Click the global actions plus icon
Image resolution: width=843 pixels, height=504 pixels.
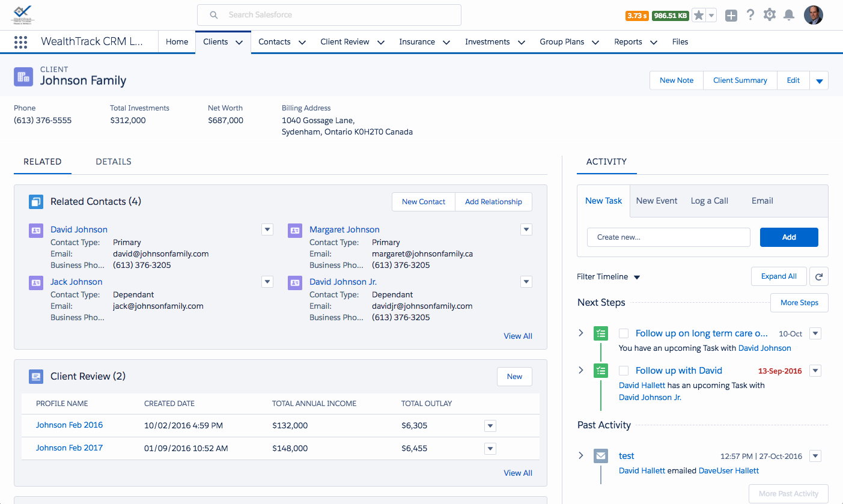click(x=731, y=16)
